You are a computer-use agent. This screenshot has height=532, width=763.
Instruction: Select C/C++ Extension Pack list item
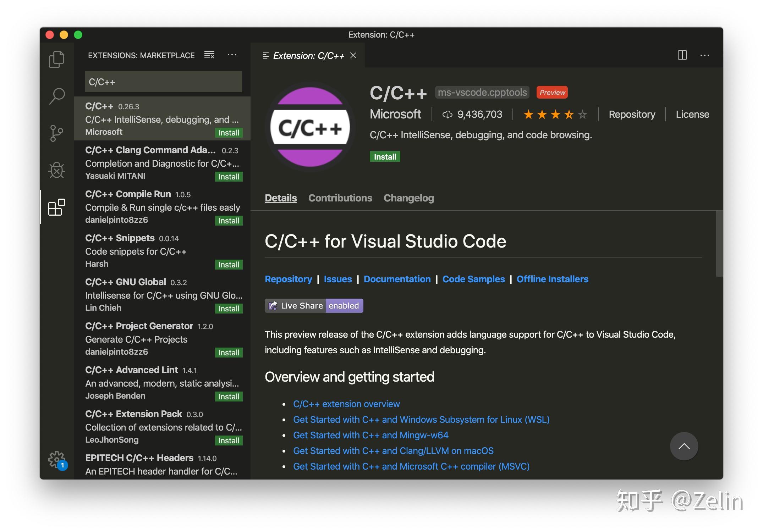click(x=162, y=426)
